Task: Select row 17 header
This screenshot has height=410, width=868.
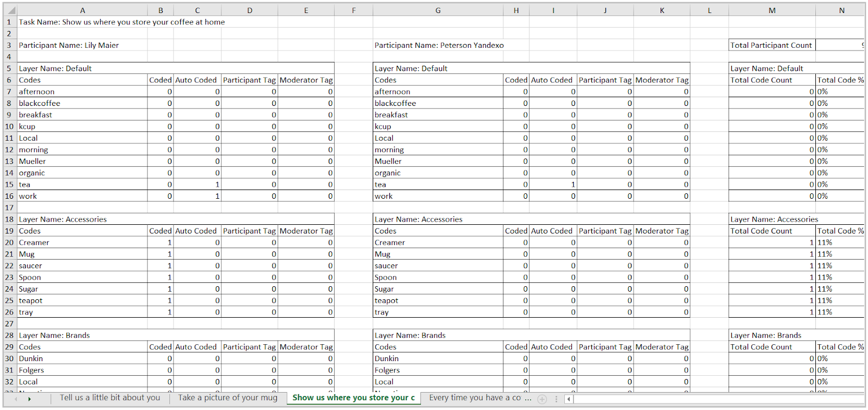Action: tap(10, 207)
